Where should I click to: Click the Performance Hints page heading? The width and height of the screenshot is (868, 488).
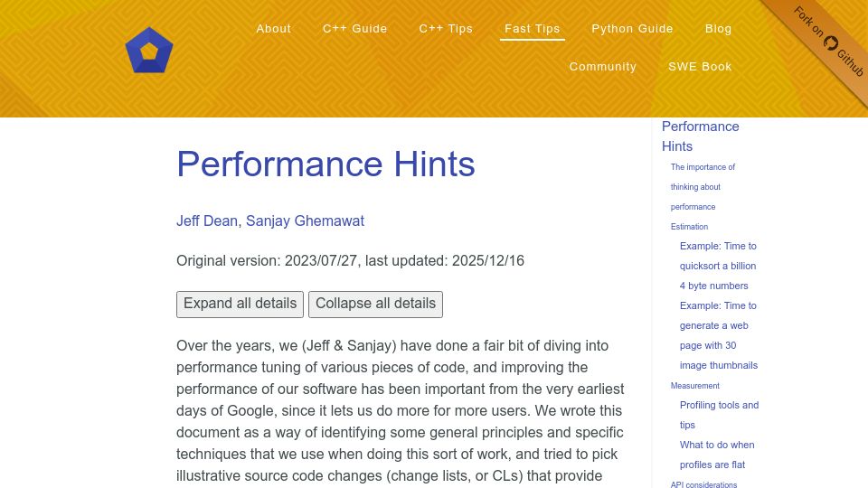point(325,164)
